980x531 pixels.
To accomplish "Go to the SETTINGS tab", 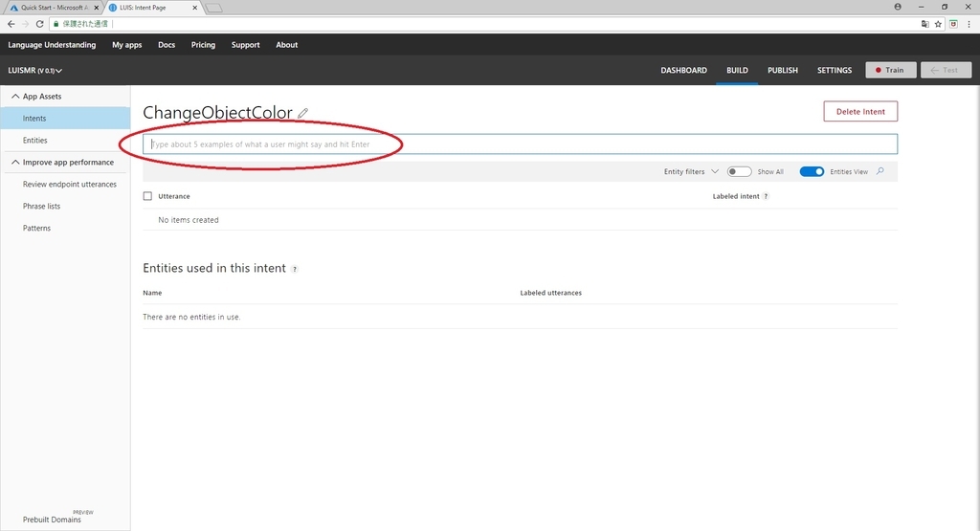I will pyautogui.click(x=835, y=70).
